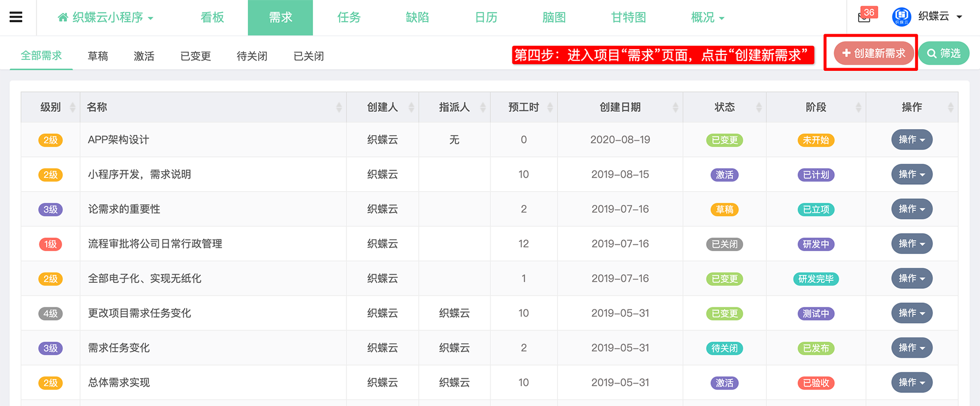Screen dimensions: 980x406
Task: Click 未开始 stage badge
Action: point(816,140)
